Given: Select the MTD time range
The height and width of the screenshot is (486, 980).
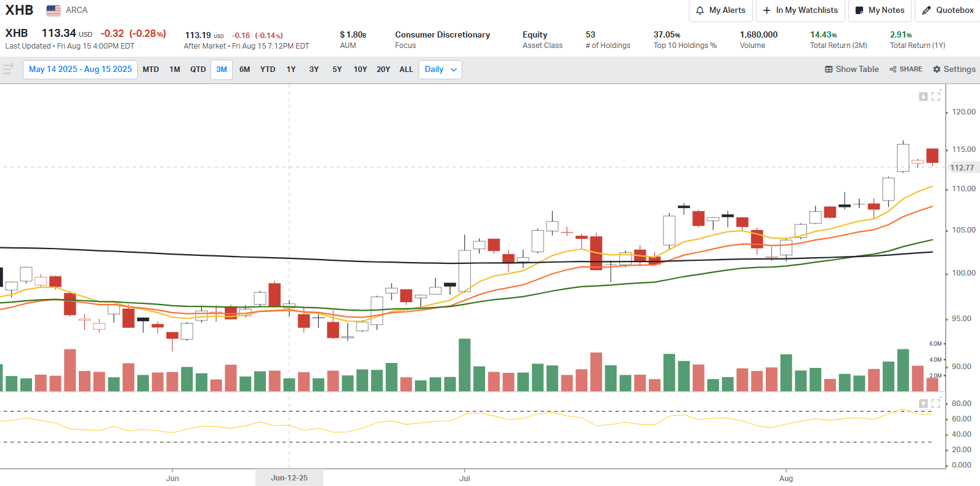Looking at the screenshot, I should pyautogui.click(x=151, y=70).
